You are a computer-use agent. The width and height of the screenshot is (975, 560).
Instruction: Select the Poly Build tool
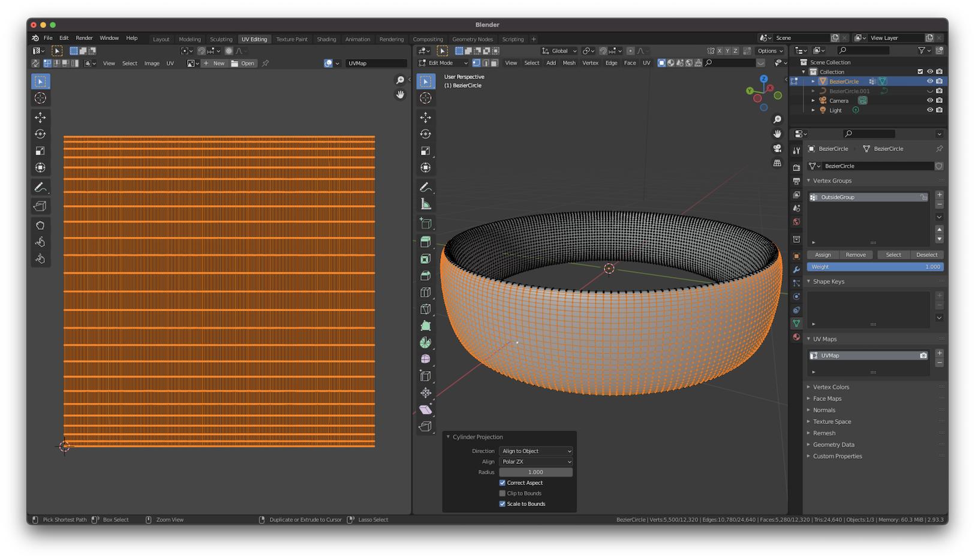coord(426,326)
